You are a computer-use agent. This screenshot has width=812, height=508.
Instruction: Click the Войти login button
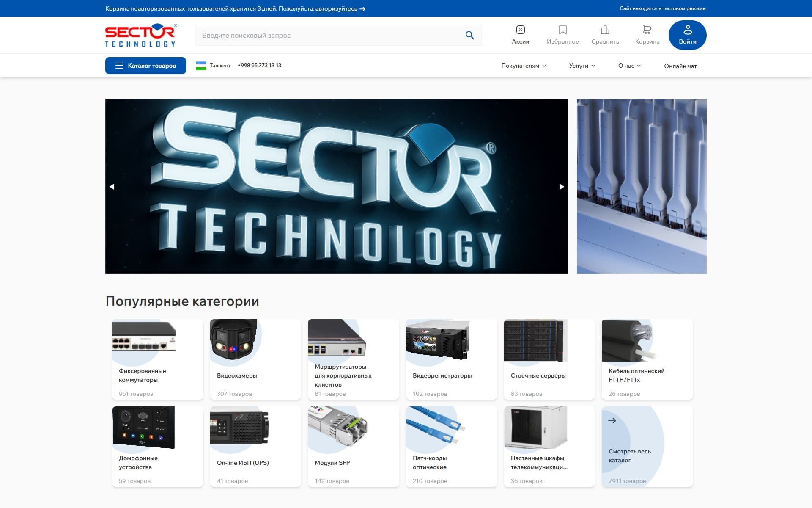[x=687, y=35]
